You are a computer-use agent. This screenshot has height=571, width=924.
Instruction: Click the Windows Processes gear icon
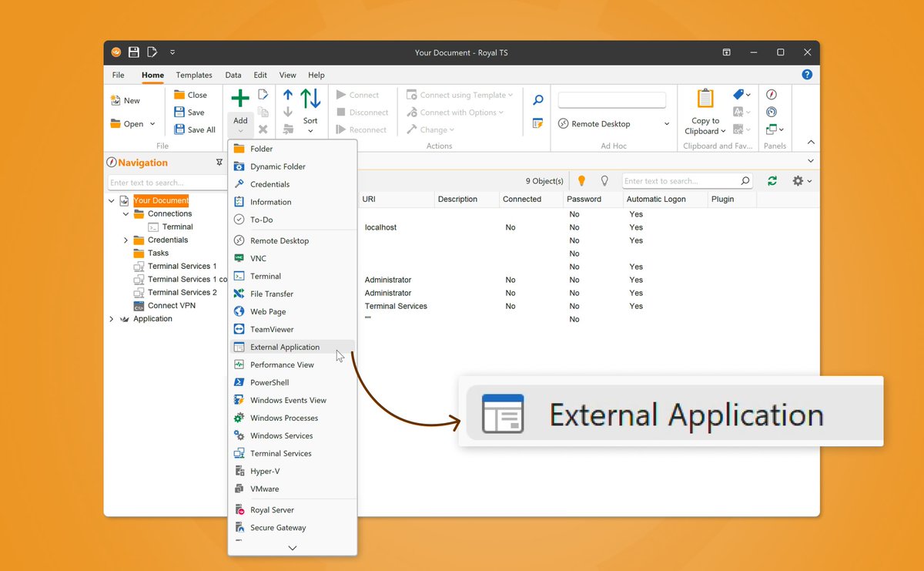click(x=239, y=418)
